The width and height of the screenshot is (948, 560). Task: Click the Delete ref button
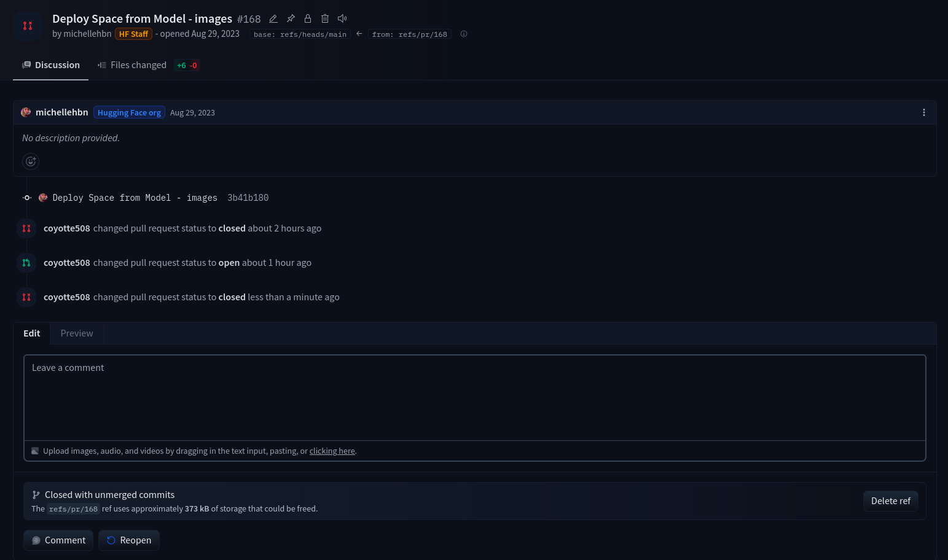pyautogui.click(x=890, y=501)
